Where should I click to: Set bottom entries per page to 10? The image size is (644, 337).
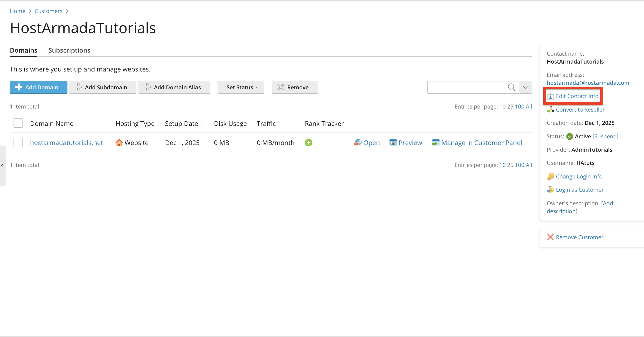coord(502,165)
